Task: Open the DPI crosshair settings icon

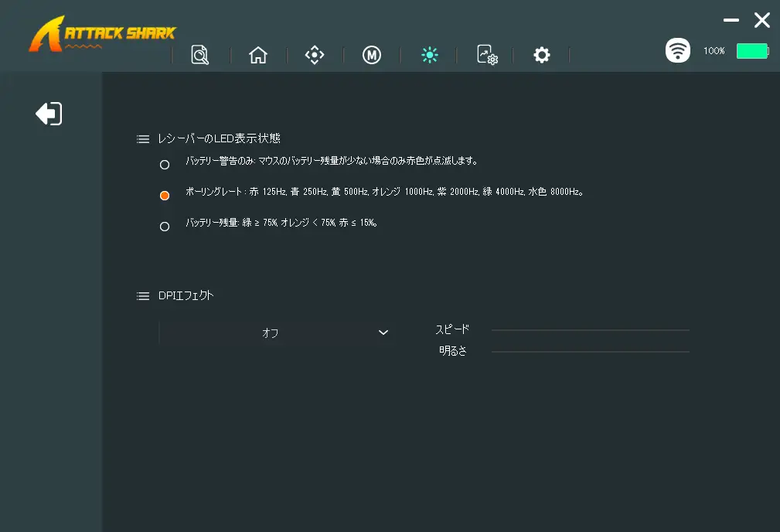Action: (315, 55)
